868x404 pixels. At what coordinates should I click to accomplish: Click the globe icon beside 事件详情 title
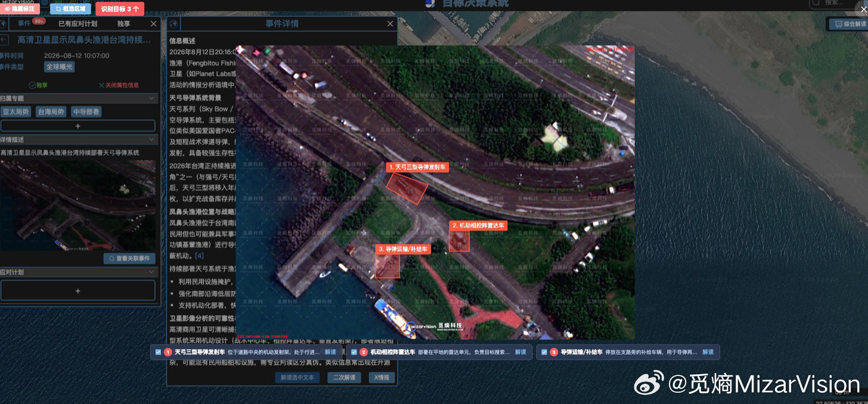tap(174, 24)
